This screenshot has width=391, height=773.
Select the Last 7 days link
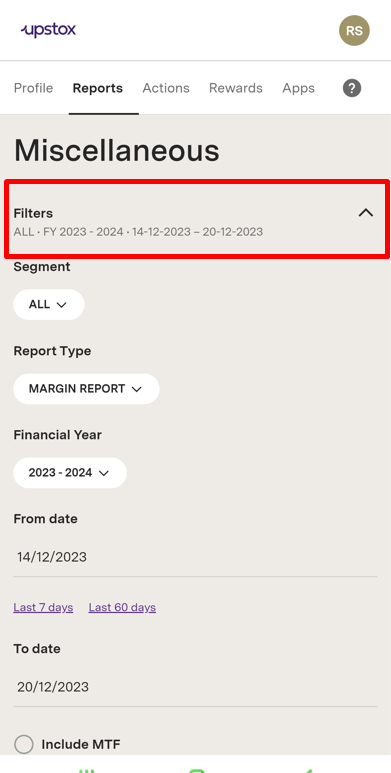point(43,607)
